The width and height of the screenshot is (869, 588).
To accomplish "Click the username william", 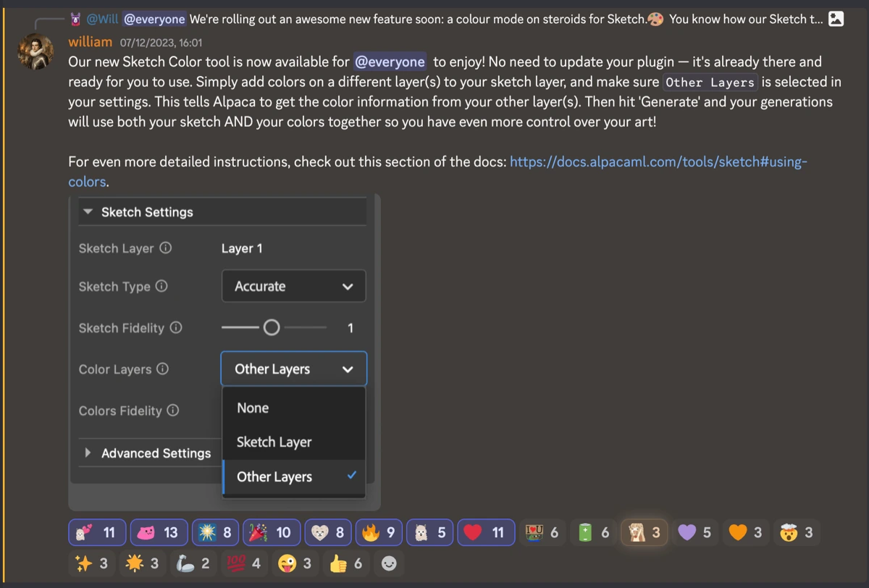I will (x=91, y=42).
